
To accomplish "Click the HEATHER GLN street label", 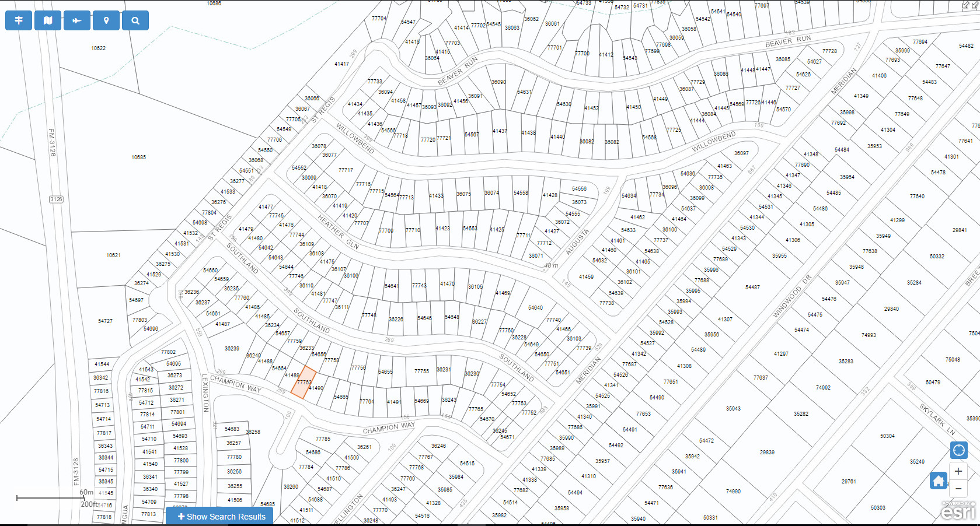I will click(339, 232).
